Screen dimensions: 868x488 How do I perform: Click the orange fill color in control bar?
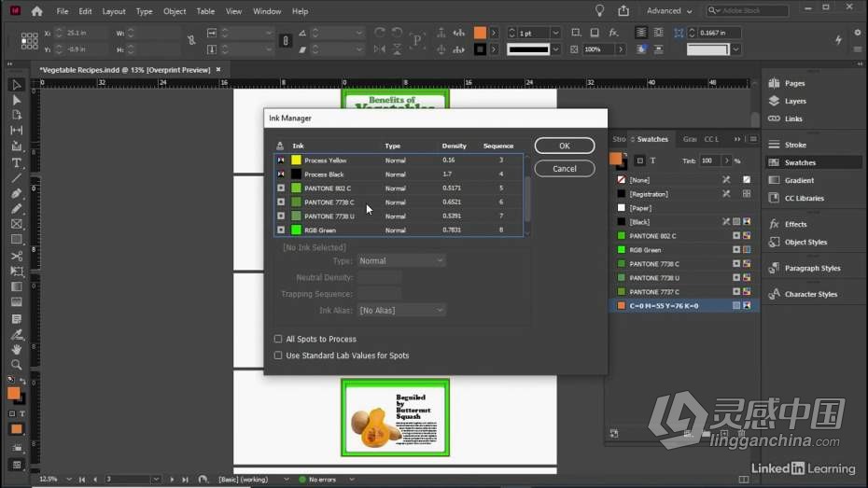(480, 33)
